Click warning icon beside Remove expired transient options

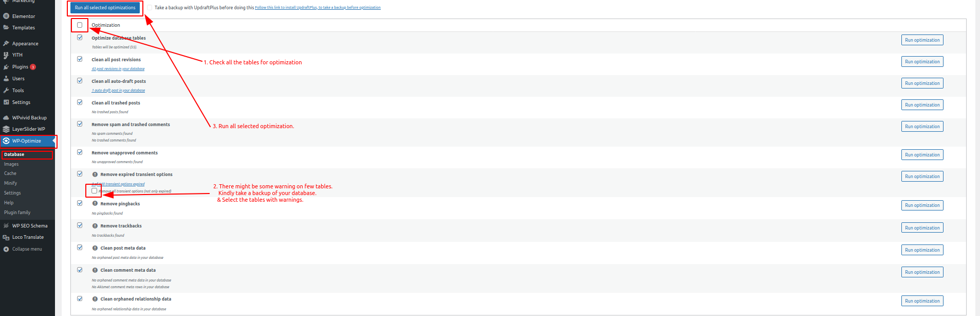click(x=95, y=174)
